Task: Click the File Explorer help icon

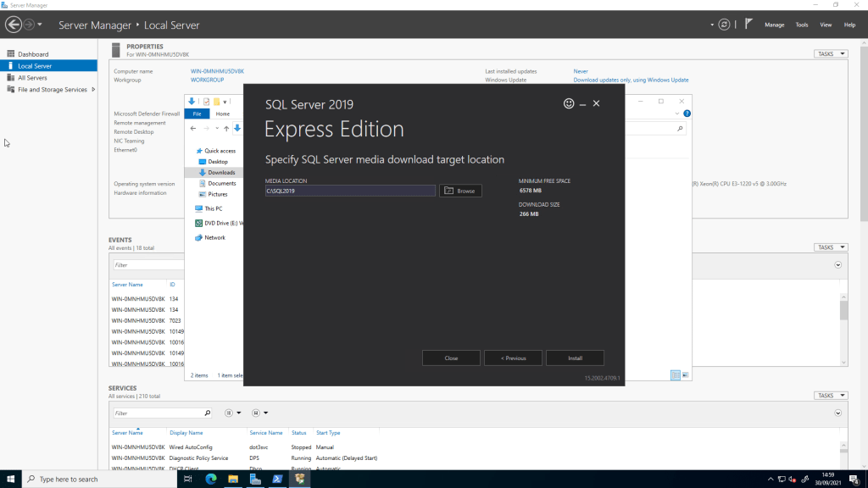Action: (687, 113)
